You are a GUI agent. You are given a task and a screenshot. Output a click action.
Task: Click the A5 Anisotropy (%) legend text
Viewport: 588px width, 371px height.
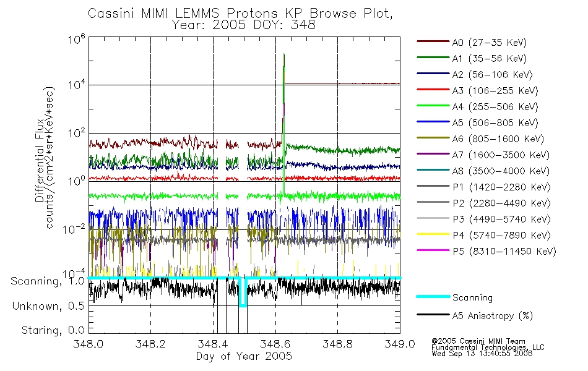(493, 316)
